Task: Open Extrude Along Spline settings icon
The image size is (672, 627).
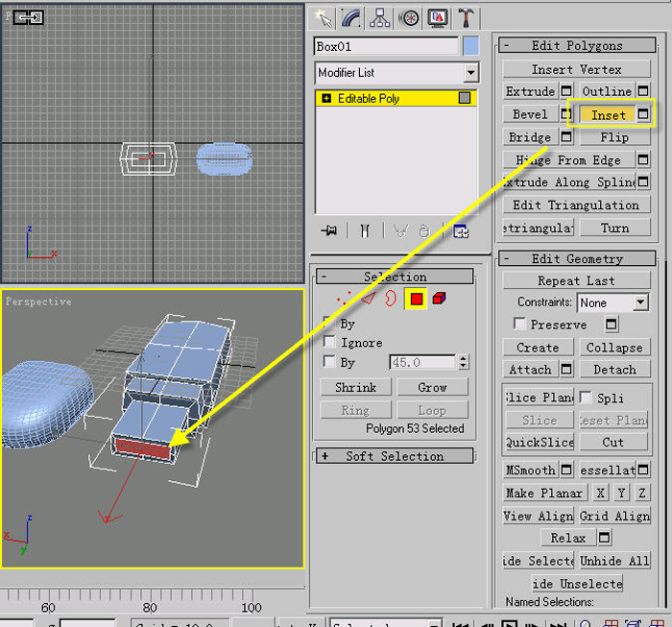Action: [x=643, y=181]
